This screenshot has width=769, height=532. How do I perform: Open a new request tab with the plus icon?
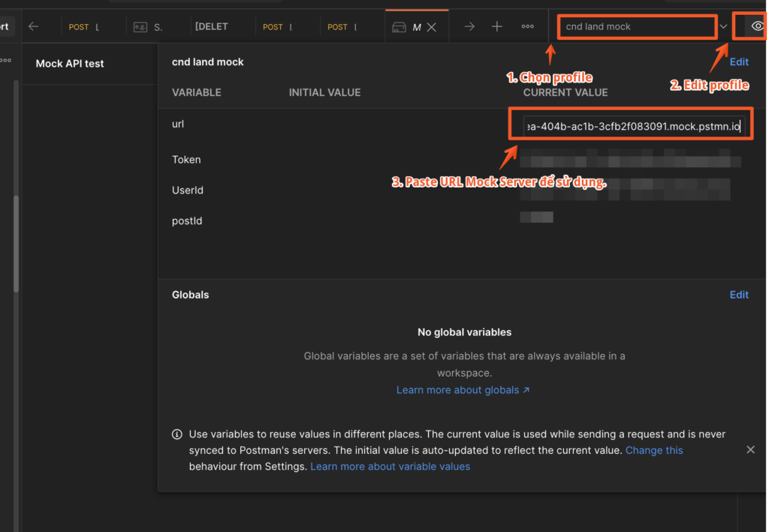(x=497, y=26)
